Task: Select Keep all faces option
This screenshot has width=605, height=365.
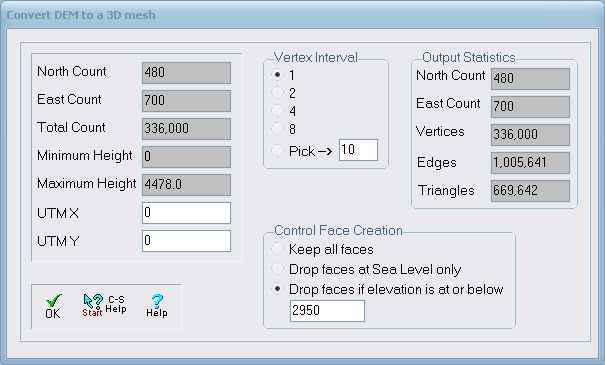Action: pyautogui.click(x=277, y=249)
